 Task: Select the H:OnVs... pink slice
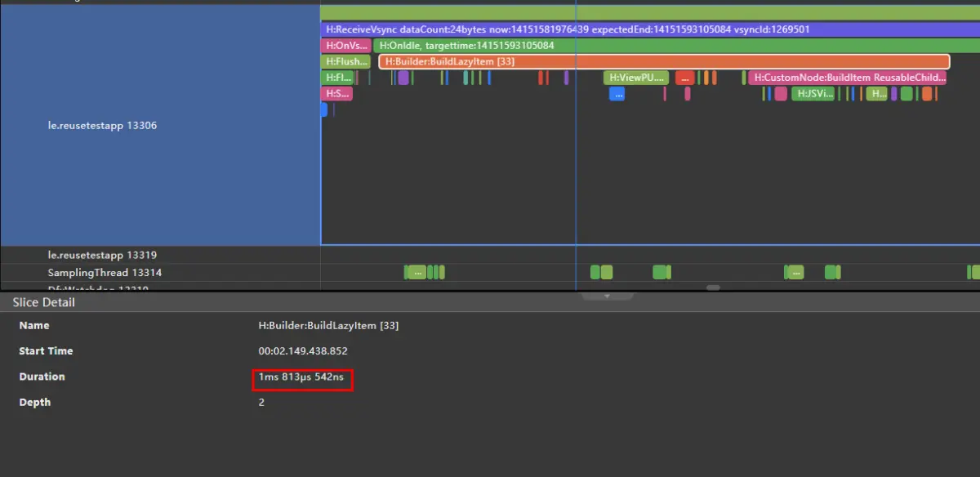click(345, 46)
